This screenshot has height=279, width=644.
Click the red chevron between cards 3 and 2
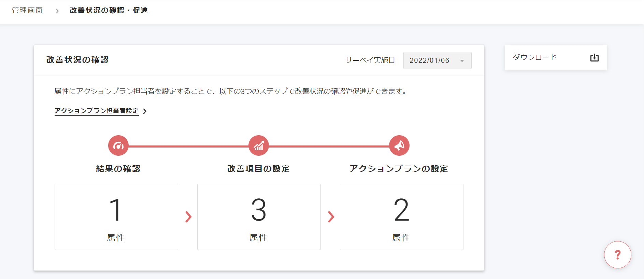[331, 217]
